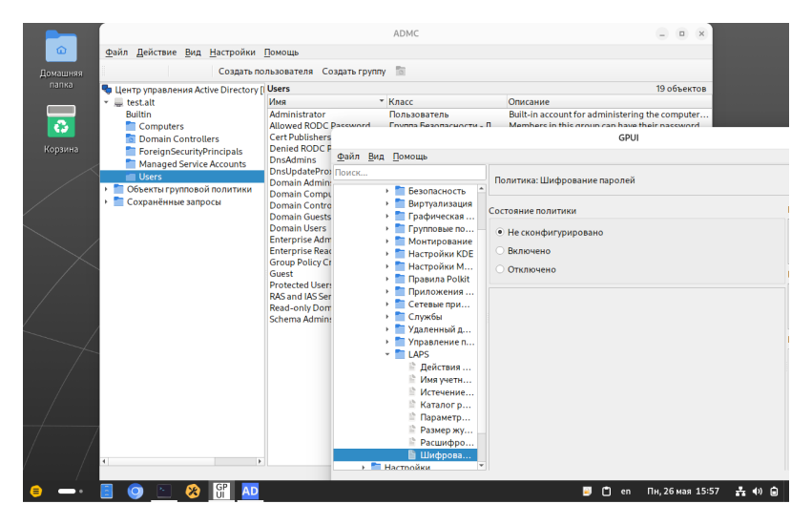This screenshot has height=525, width=812.
Task: Click the Domain Controllers folder icon
Action: [x=131, y=138]
